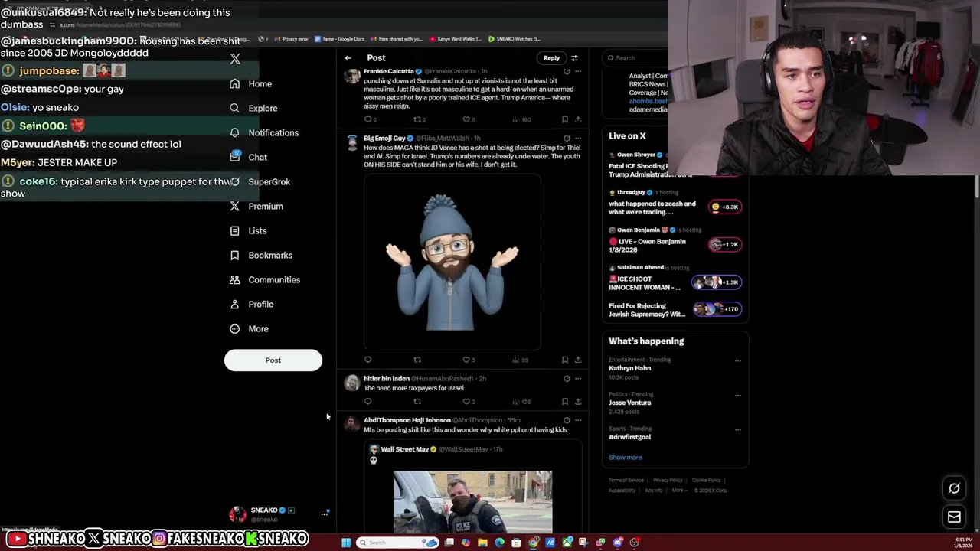
Task: Open the Explore page
Action: 253,108
